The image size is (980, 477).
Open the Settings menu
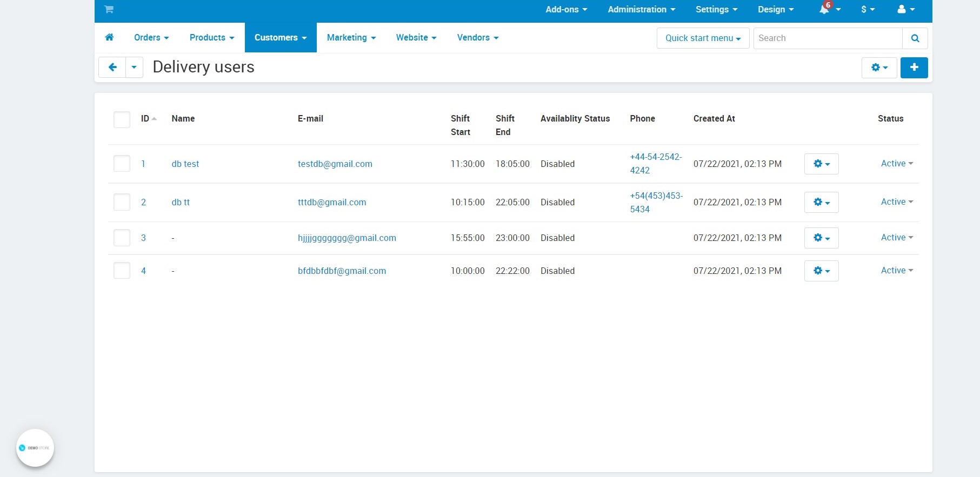tap(716, 9)
